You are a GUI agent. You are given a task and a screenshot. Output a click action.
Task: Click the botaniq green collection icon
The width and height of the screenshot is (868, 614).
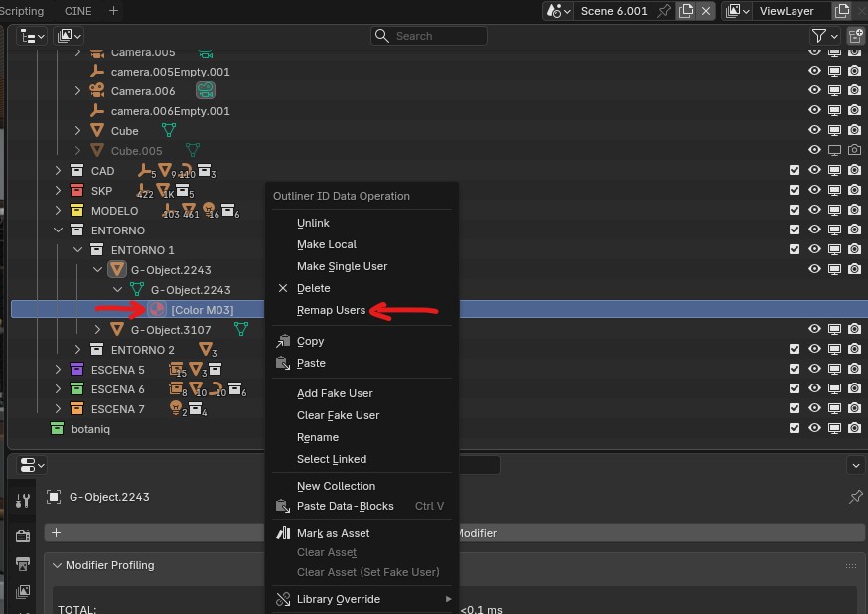click(57, 429)
